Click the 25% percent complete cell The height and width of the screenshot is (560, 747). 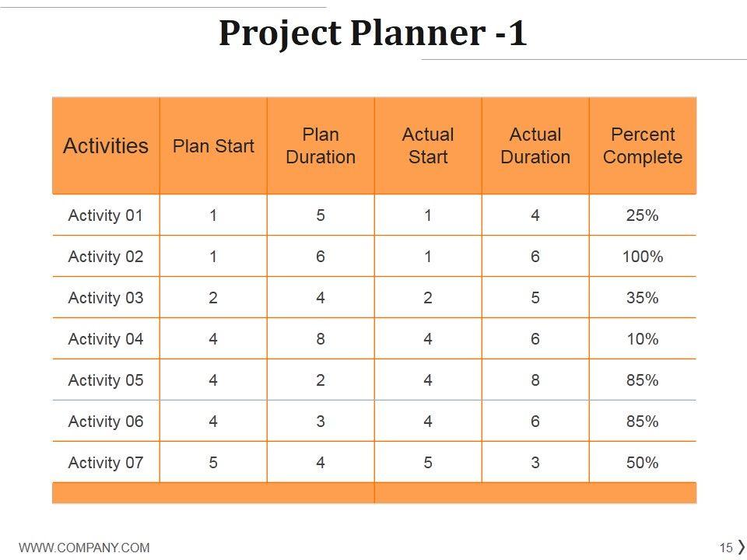(x=643, y=215)
